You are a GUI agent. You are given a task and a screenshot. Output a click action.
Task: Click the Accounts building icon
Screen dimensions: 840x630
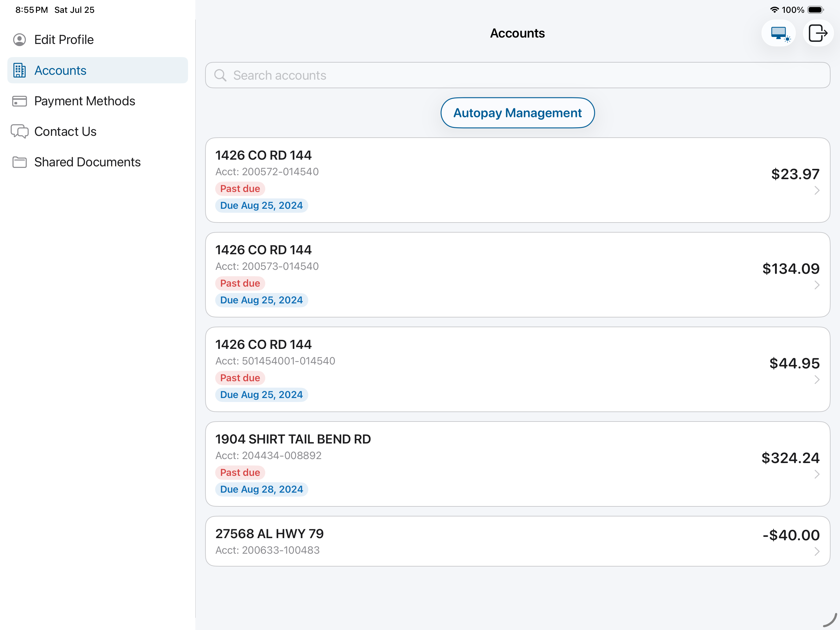19,70
